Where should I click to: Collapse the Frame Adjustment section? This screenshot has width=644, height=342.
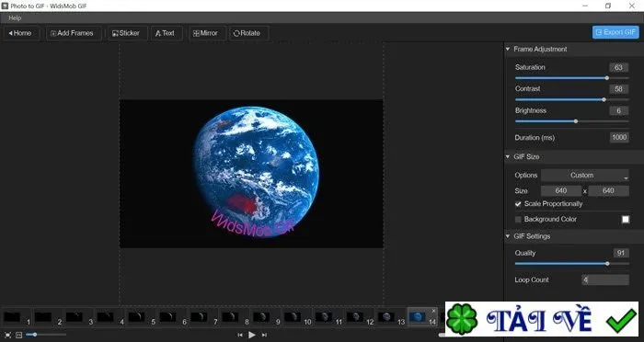click(508, 49)
